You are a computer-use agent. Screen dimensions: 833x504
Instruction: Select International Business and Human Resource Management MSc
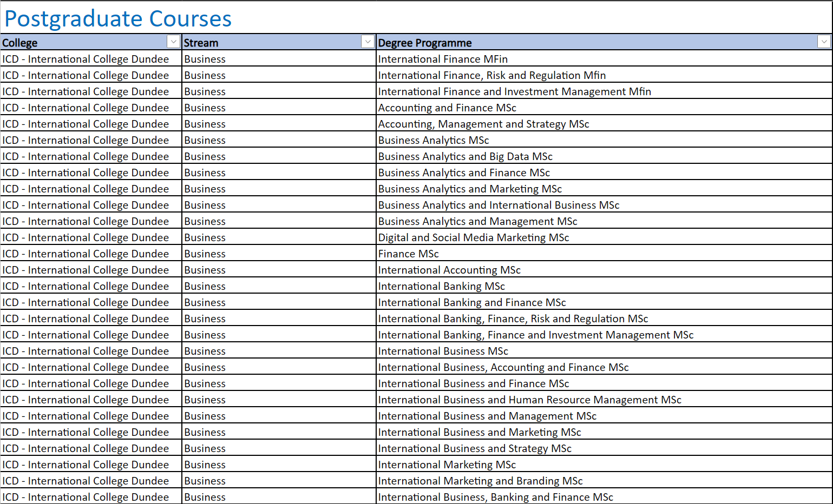pyautogui.click(x=604, y=400)
